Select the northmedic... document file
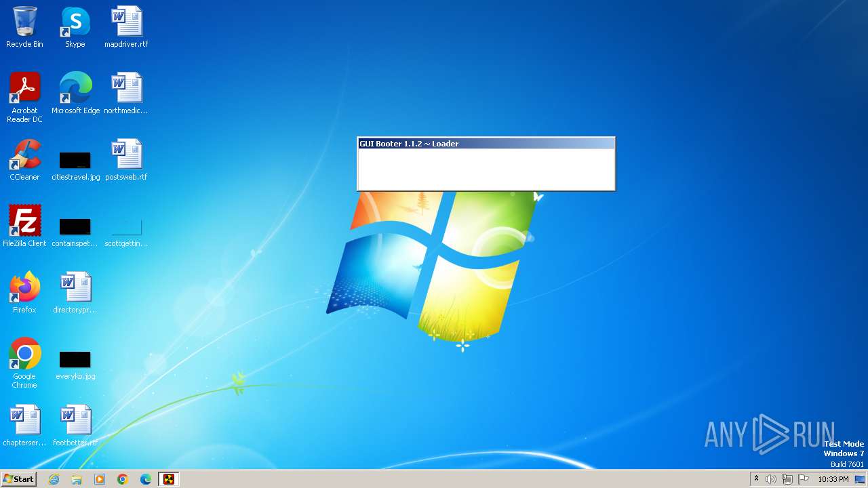Viewport: 868px width, 488px height. pyautogui.click(x=126, y=93)
